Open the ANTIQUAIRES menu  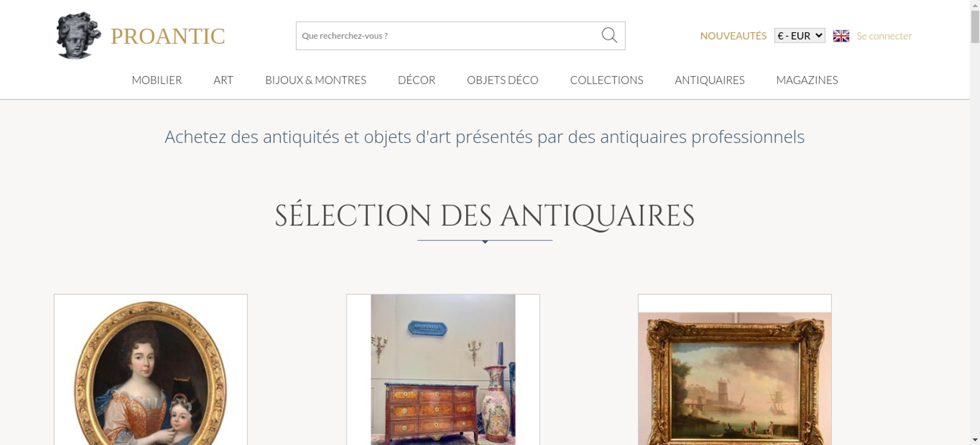[710, 80]
